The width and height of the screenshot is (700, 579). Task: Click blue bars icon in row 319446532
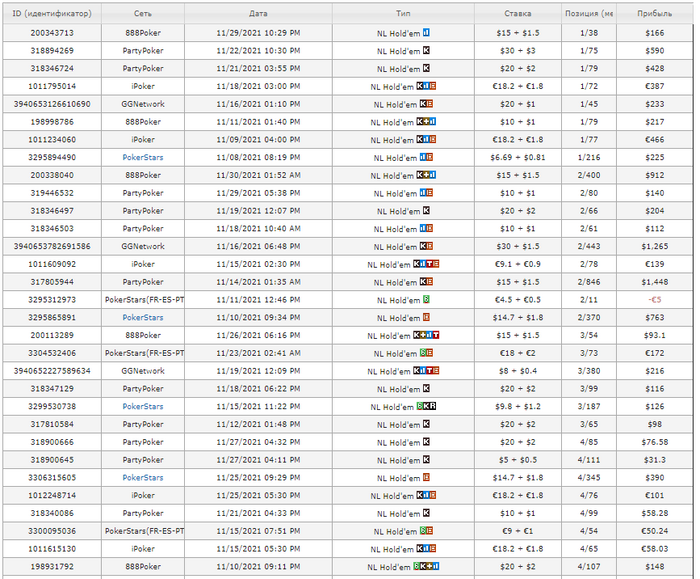[423, 193]
